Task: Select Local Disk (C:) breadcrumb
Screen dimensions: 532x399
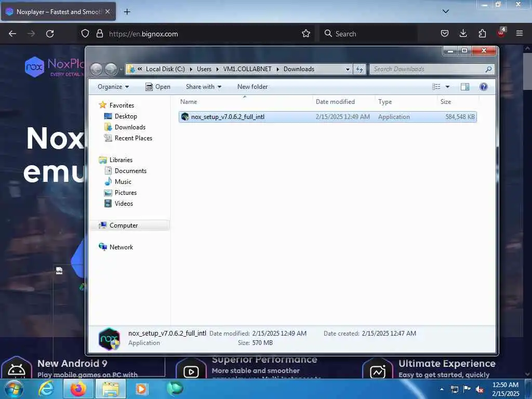Action: click(x=165, y=69)
